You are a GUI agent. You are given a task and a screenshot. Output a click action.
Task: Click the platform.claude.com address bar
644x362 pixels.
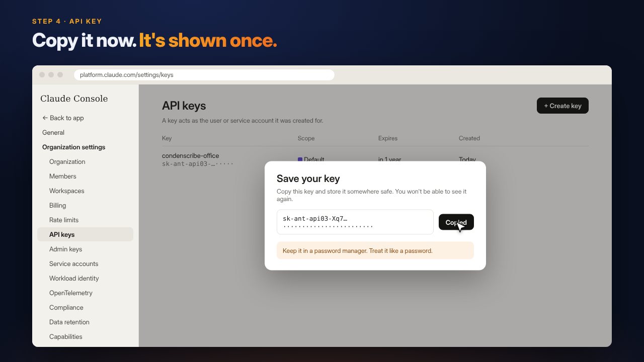(204, 75)
